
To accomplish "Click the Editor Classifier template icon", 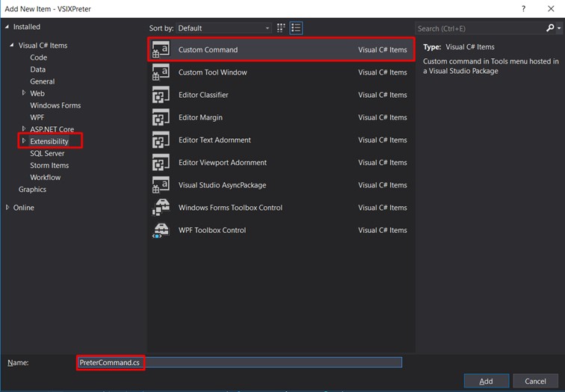I will coord(161,95).
